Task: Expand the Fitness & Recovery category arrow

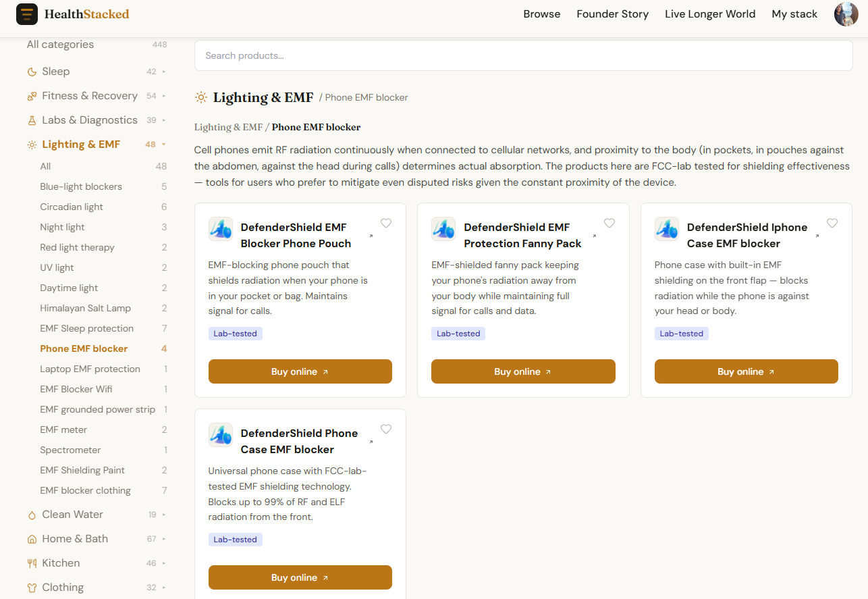Action: 164,96
